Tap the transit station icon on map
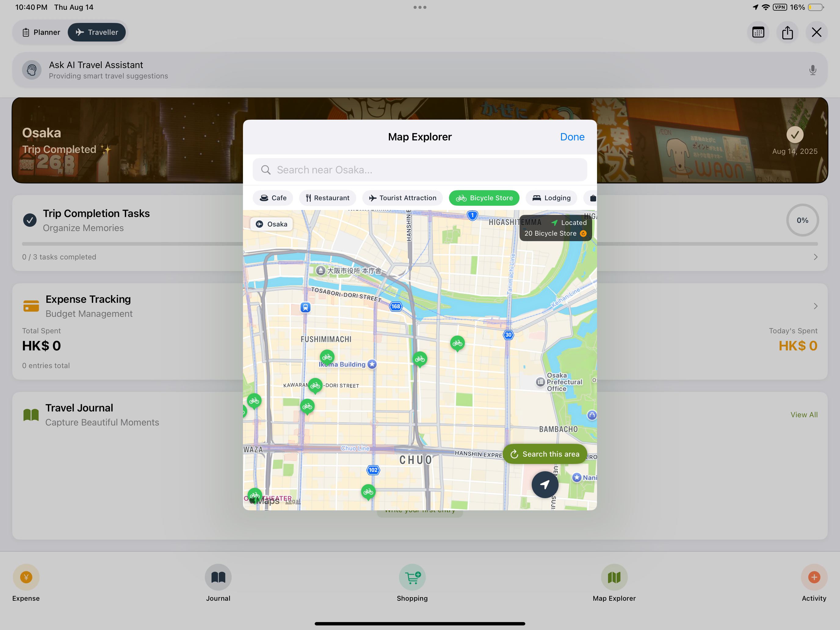 [x=305, y=307]
